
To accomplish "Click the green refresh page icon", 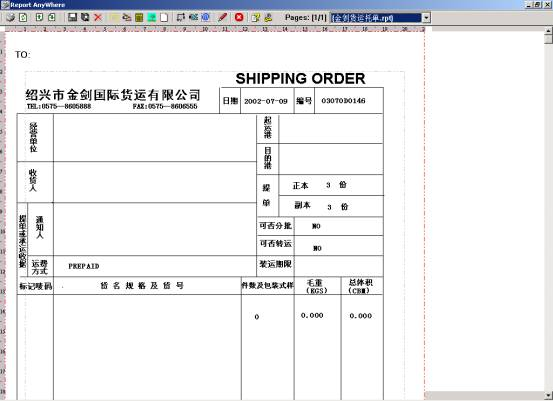I will pyautogui.click(x=23, y=17).
